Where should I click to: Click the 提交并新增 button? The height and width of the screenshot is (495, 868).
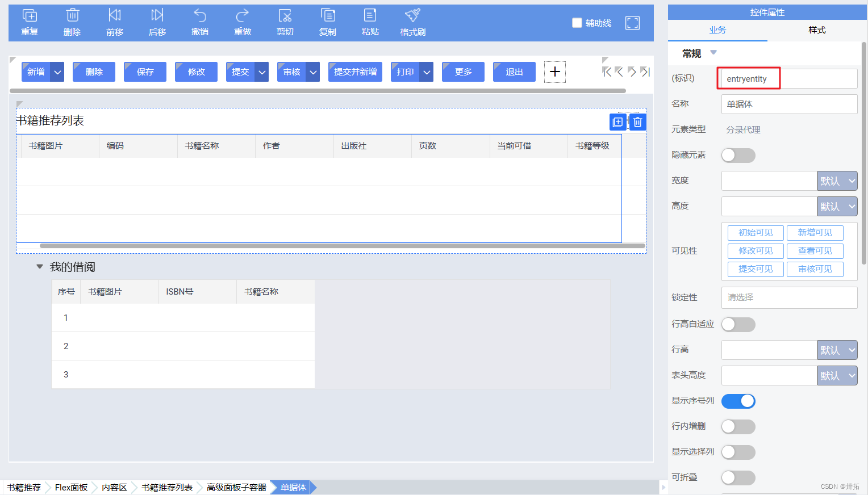click(355, 72)
